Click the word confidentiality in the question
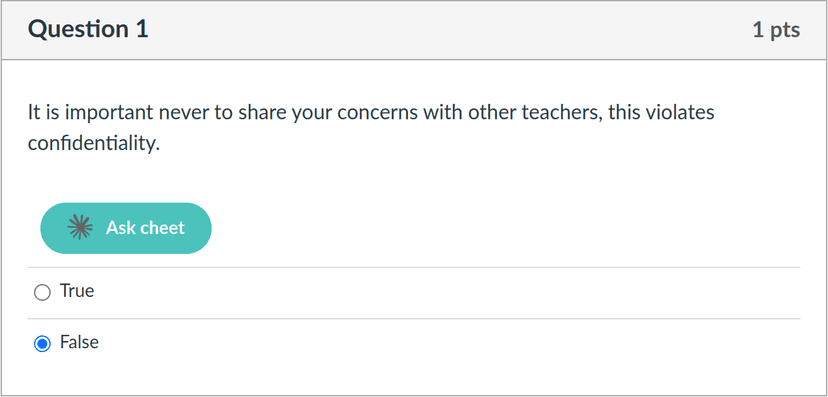The height and width of the screenshot is (397, 828). (93, 143)
